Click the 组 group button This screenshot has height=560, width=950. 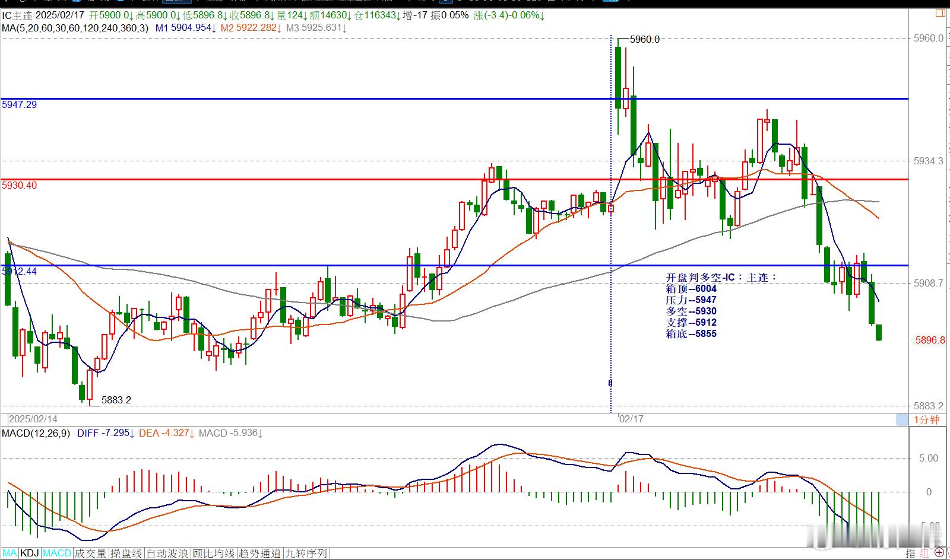click(x=924, y=553)
